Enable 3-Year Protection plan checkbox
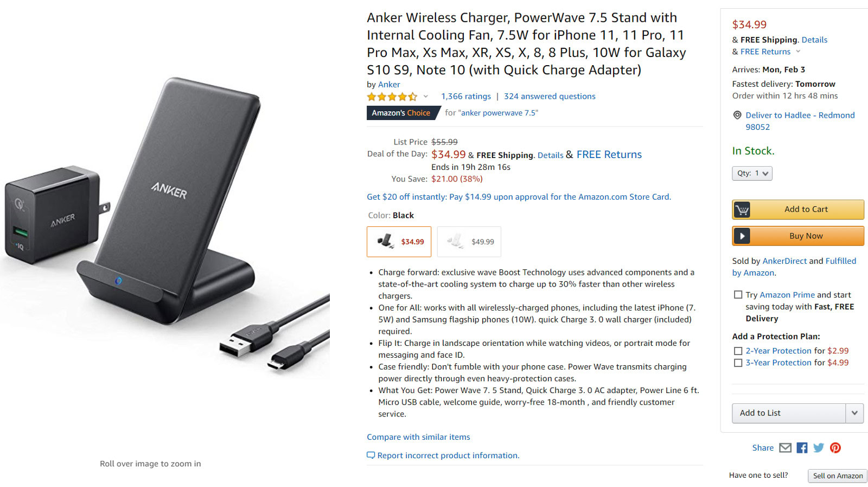Screen dimensions: 868x487 (738, 363)
